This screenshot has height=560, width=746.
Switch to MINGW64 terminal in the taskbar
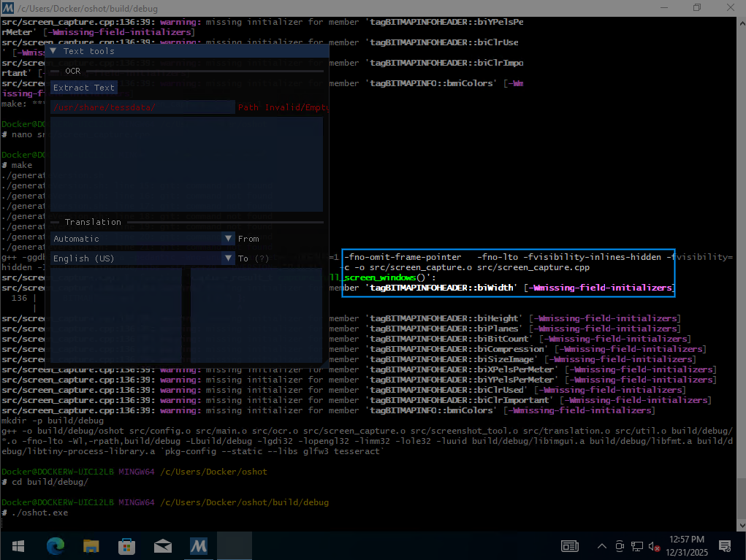tap(198, 545)
